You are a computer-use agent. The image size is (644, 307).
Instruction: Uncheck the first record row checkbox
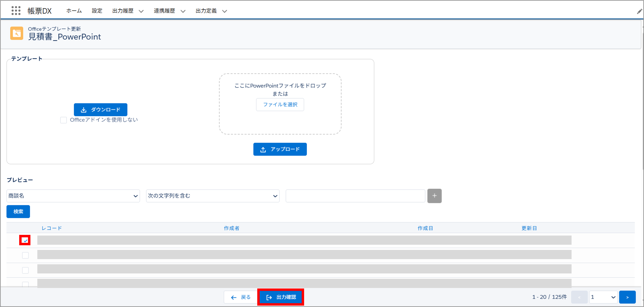[x=25, y=240]
